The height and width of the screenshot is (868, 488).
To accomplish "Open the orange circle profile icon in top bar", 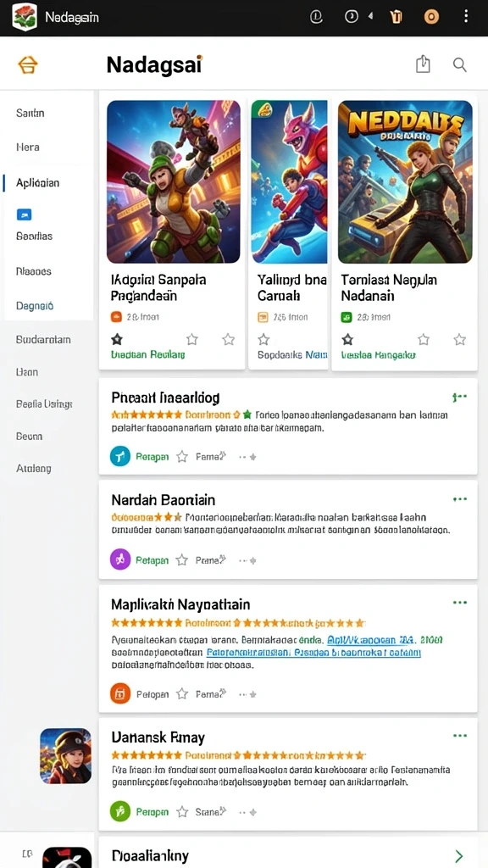I will click(x=431, y=17).
